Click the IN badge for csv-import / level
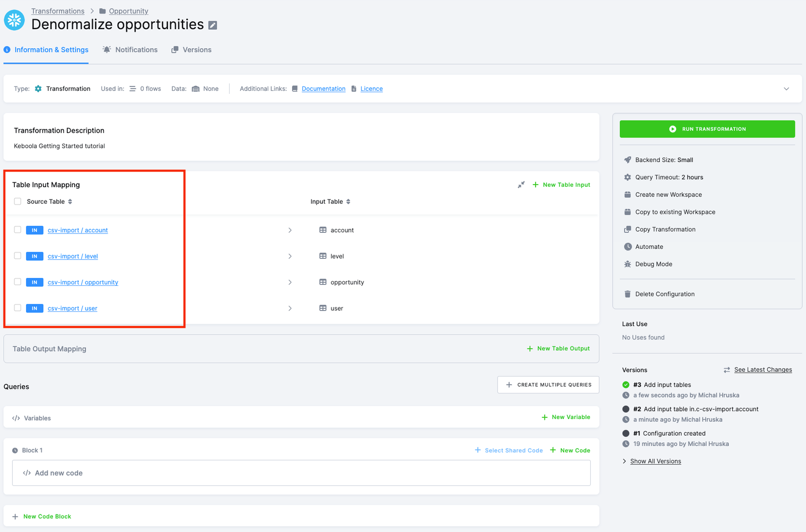806x532 pixels. coord(34,256)
